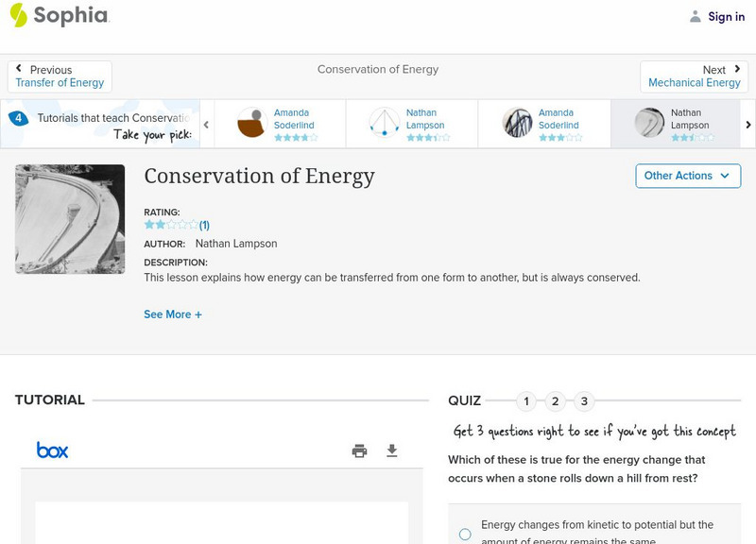Click the Sign in link
The height and width of the screenshot is (544, 756).
click(x=726, y=16)
